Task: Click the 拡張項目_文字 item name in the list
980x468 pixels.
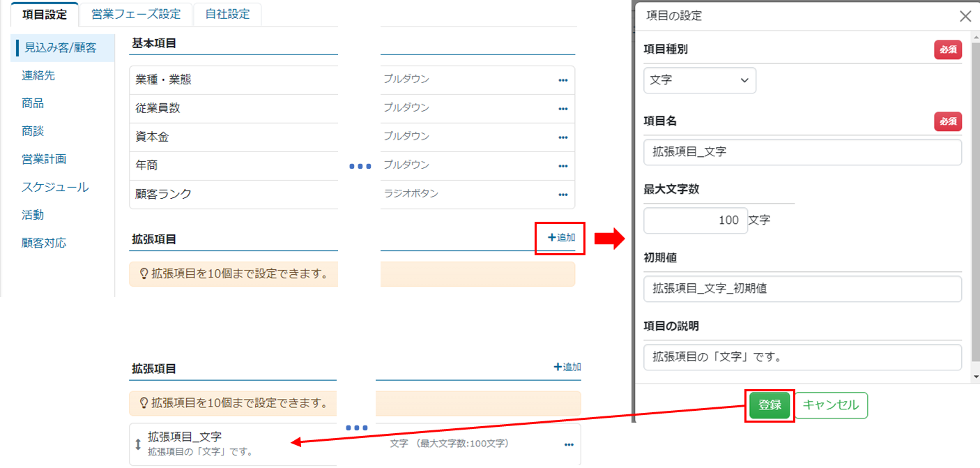Action: [185, 437]
